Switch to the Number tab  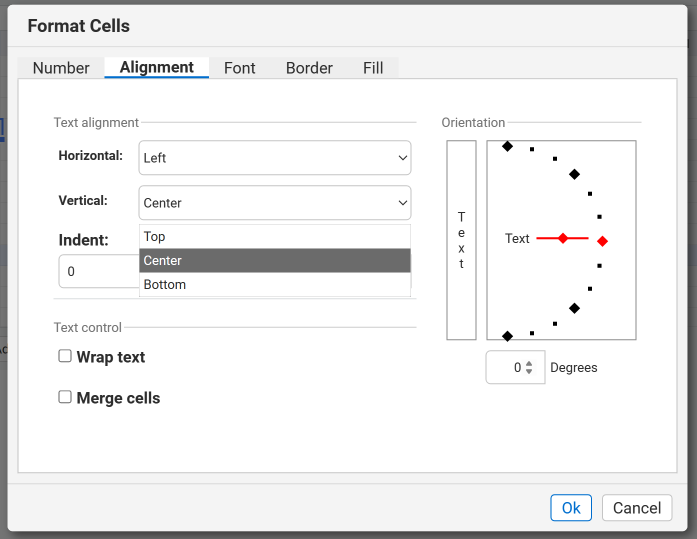point(61,68)
